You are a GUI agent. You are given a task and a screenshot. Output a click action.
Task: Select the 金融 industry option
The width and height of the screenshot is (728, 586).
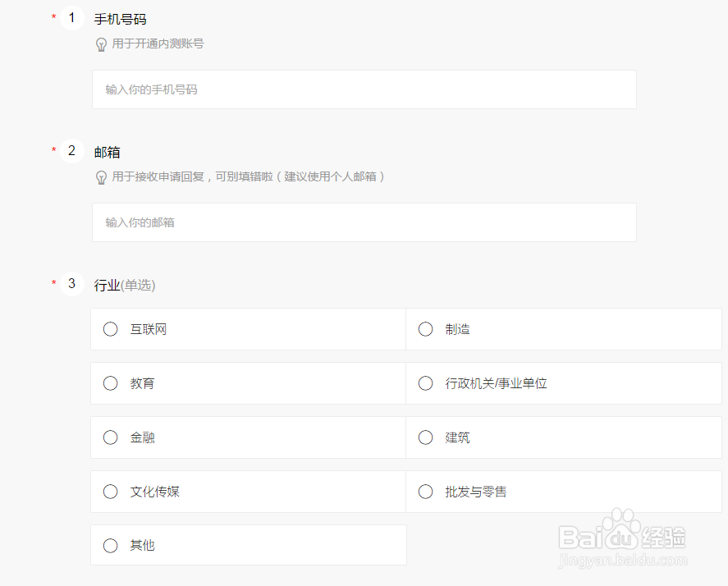click(111, 437)
